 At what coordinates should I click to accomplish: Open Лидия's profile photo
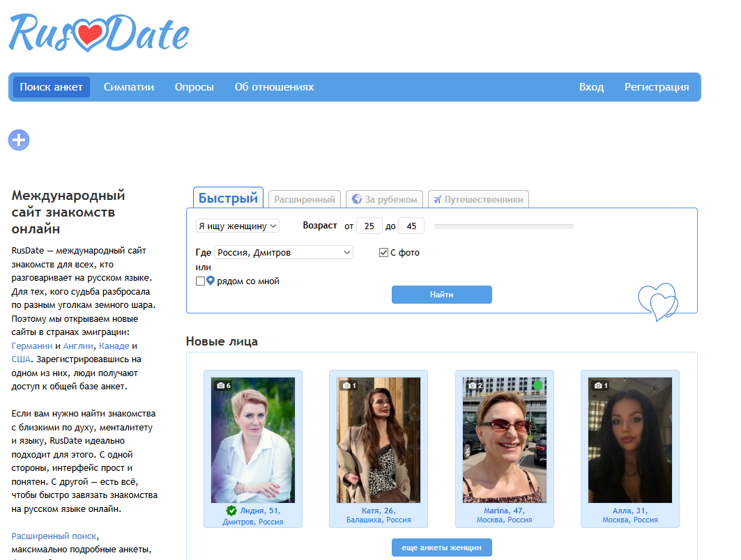pos(253,440)
